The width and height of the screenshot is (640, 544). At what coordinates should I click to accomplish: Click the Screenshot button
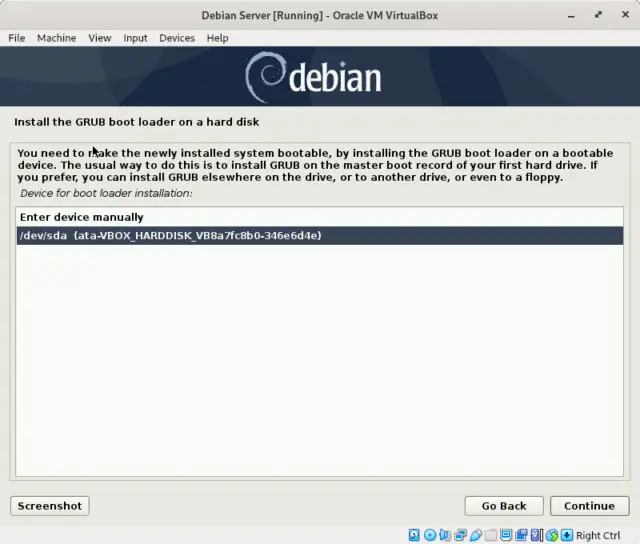click(x=50, y=506)
